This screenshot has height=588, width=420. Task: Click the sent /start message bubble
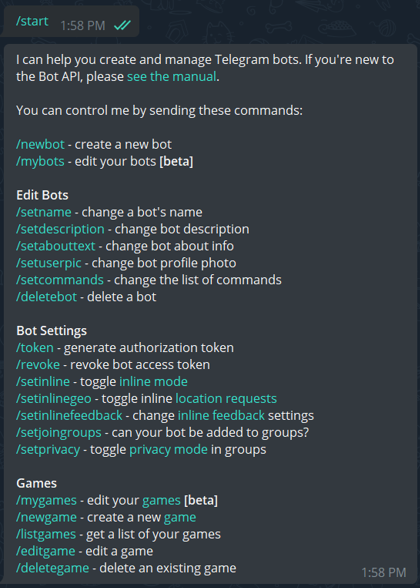point(71,21)
